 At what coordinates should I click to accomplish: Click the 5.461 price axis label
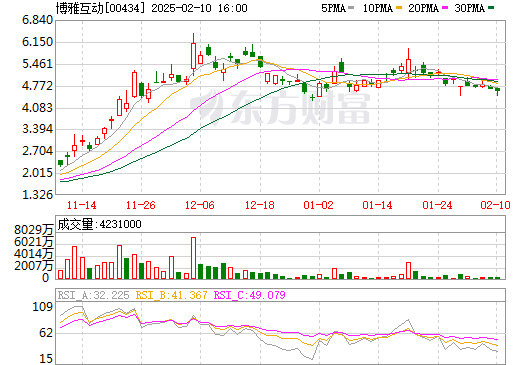point(38,64)
